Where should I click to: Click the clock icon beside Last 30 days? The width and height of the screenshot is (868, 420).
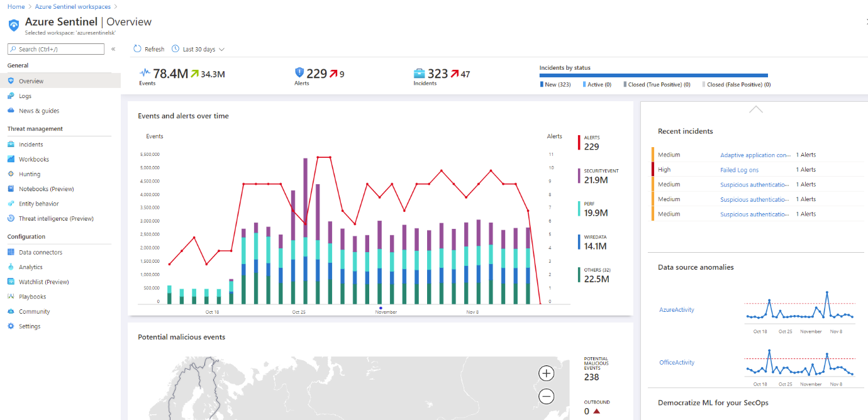175,49
